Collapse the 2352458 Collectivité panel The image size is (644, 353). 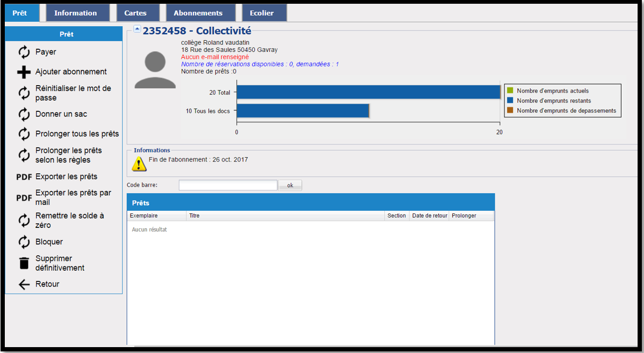(x=137, y=29)
